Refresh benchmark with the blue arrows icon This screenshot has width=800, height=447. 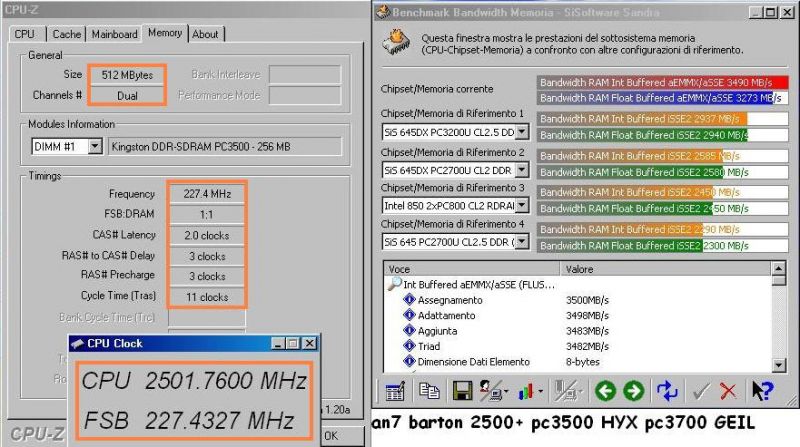click(667, 391)
